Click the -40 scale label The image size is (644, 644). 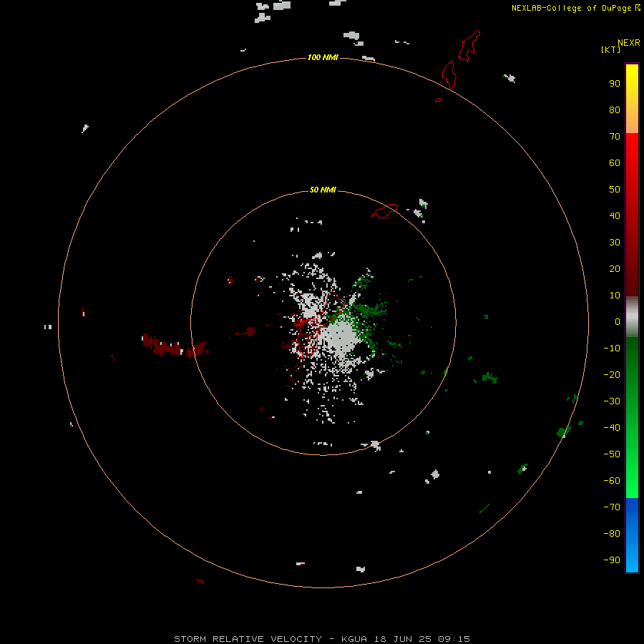click(612, 428)
